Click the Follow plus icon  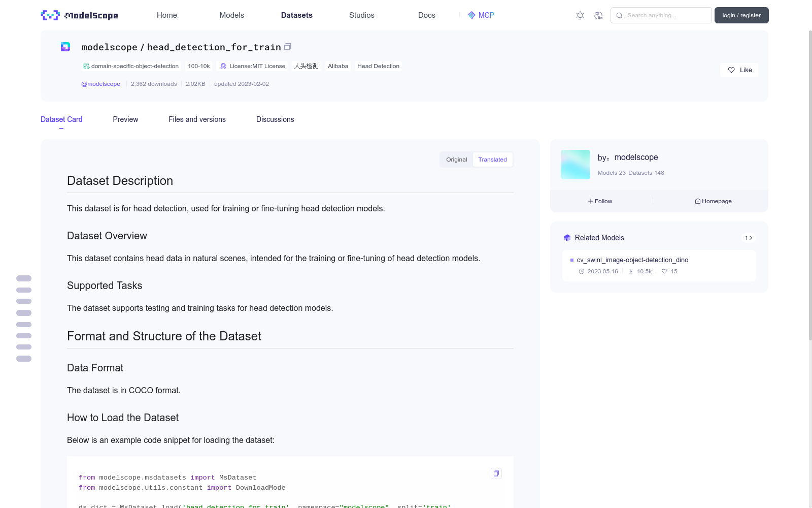click(591, 201)
